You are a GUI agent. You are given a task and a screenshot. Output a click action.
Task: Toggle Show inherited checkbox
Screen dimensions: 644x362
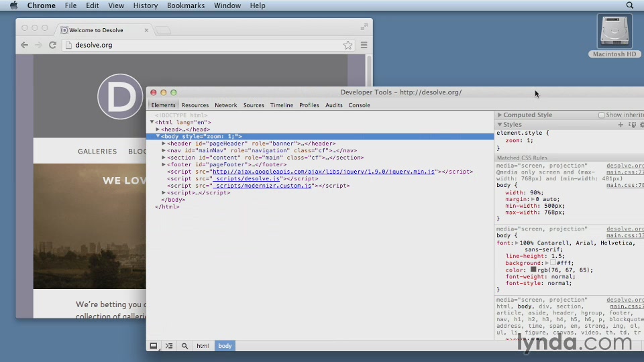click(601, 115)
